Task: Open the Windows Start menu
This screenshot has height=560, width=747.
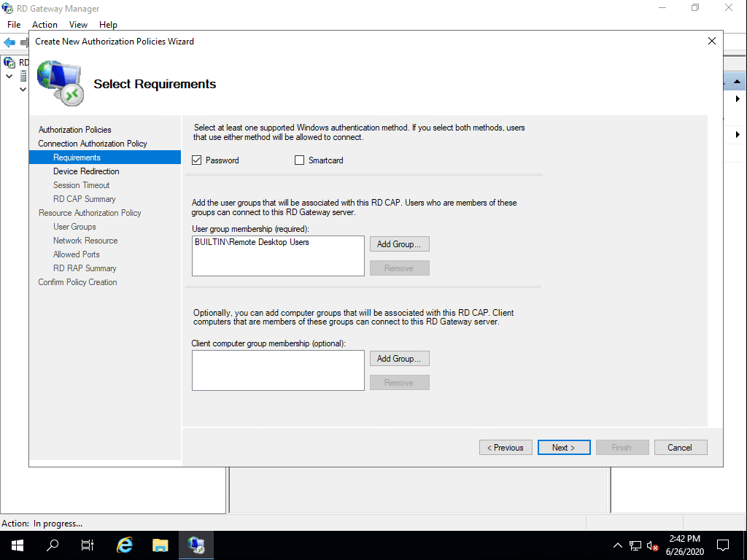Action: pos(18,545)
